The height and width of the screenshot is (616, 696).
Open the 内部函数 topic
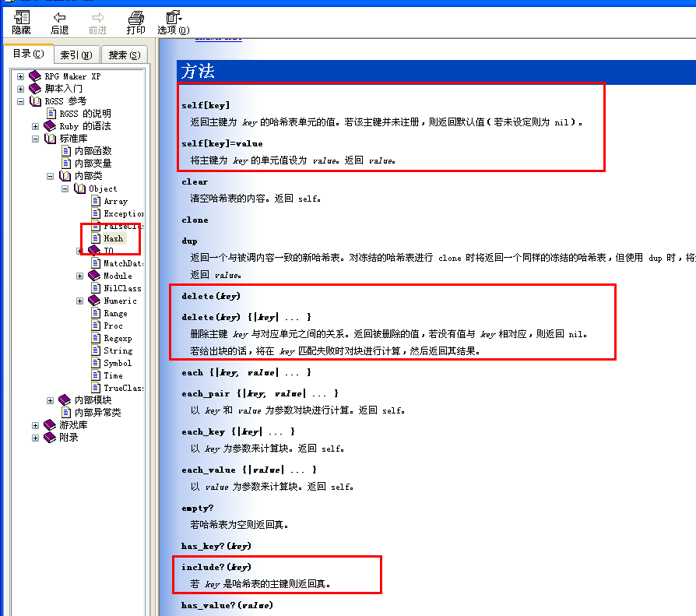(93, 151)
